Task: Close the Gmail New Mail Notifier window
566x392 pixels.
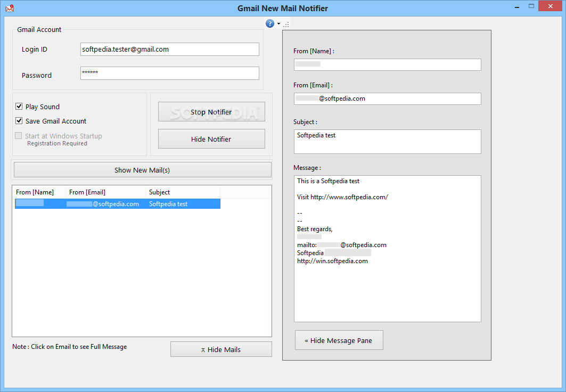Action: point(550,6)
